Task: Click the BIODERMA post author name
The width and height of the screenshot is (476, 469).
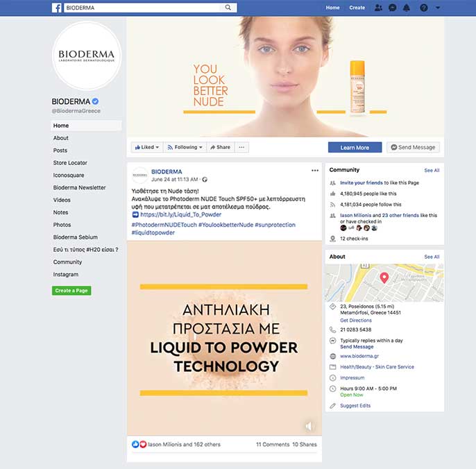Action: (x=167, y=172)
